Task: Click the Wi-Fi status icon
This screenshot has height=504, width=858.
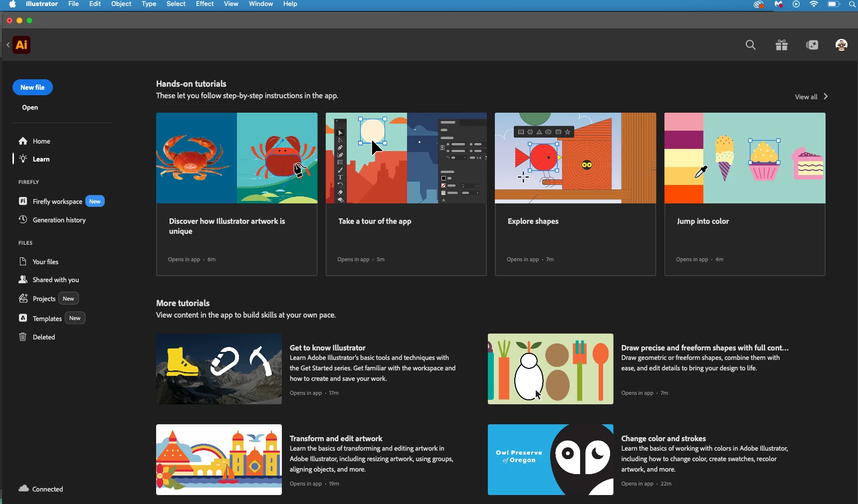Action: point(814,4)
